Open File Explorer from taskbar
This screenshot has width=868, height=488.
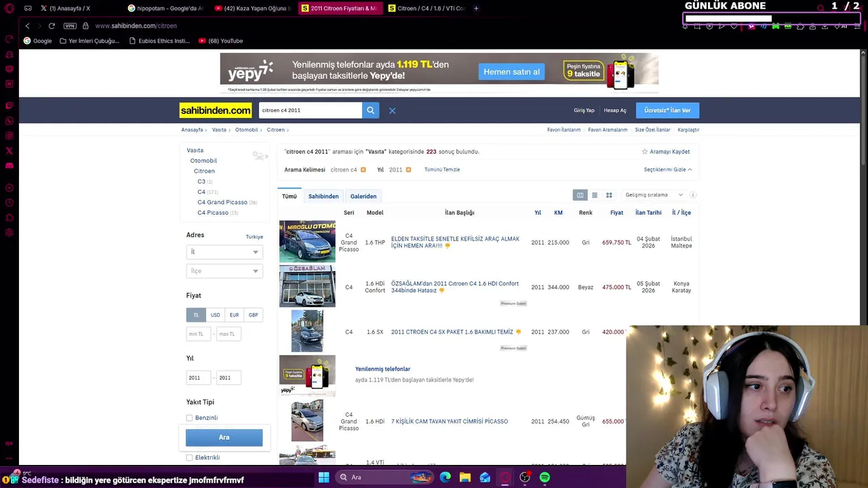(x=465, y=477)
